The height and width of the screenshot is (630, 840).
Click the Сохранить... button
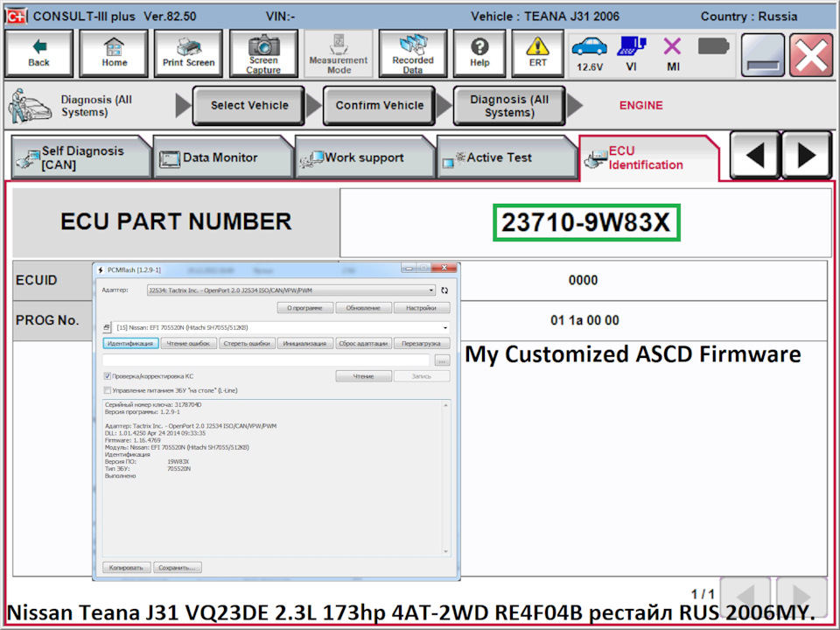coord(178,567)
